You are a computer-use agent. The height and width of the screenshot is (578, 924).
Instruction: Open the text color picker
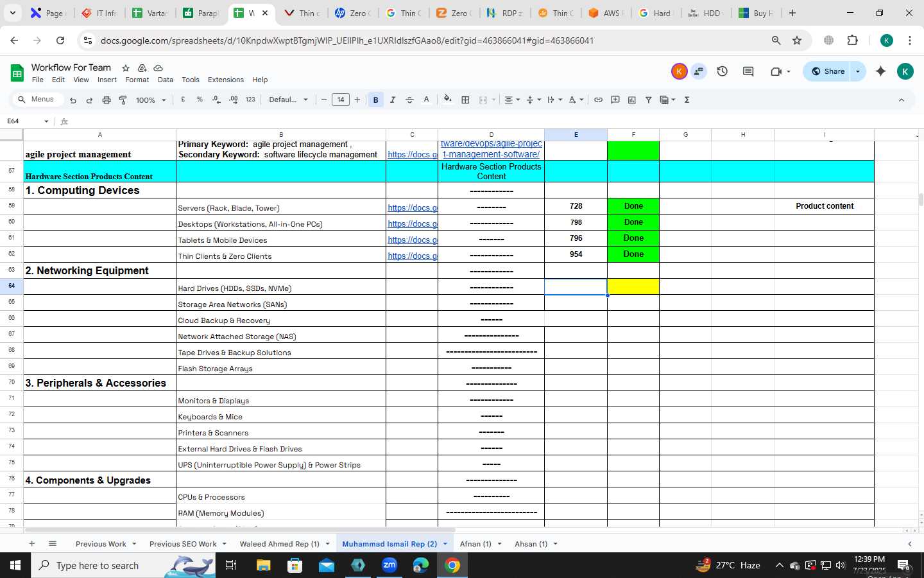(426, 100)
